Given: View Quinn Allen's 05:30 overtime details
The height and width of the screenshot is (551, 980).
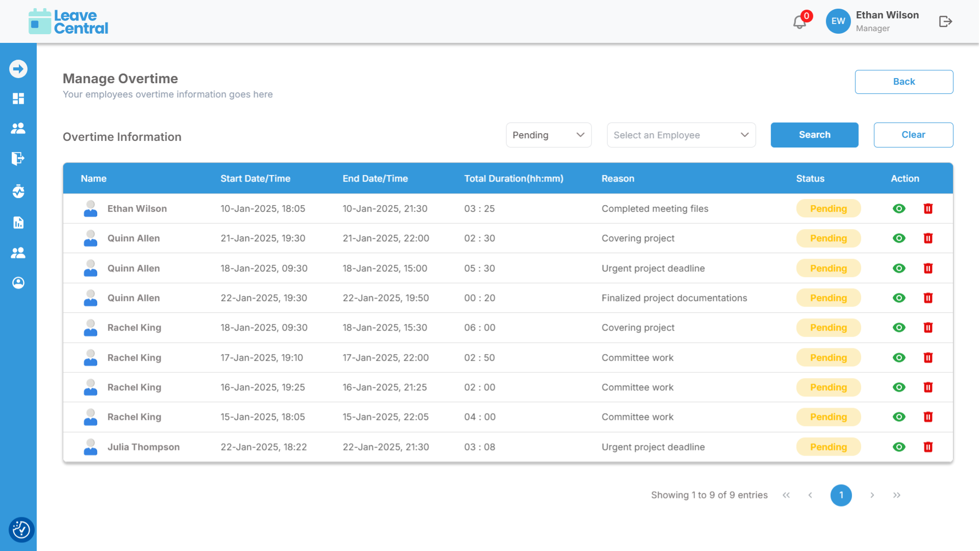Looking at the screenshot, I should [x=899, y=268].
